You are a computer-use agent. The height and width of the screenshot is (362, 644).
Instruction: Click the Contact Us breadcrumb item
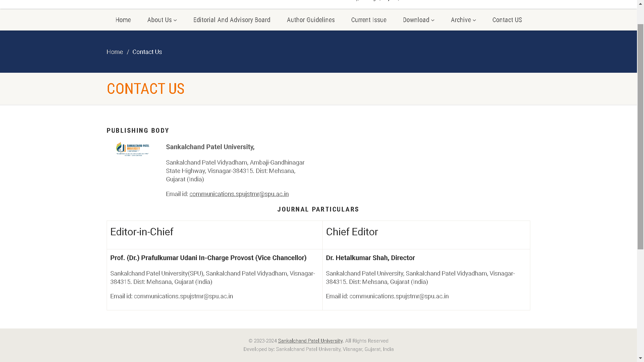(147, 52)
